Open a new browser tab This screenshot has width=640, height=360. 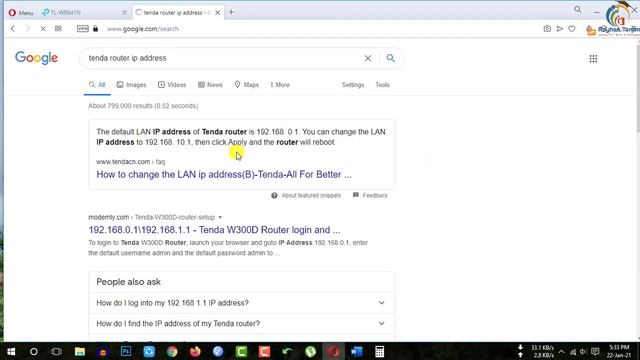(x=231, y=12)
